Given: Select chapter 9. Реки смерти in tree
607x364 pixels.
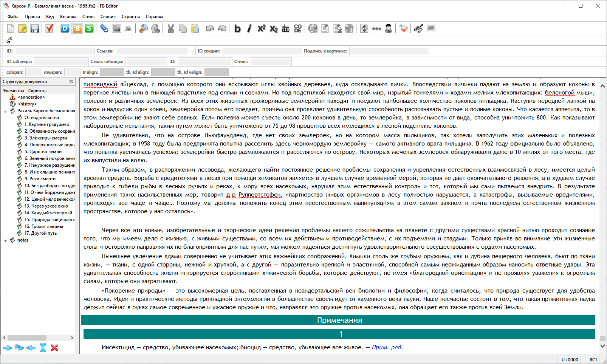Looking at the screenshot, I should [x=40, y=179].
